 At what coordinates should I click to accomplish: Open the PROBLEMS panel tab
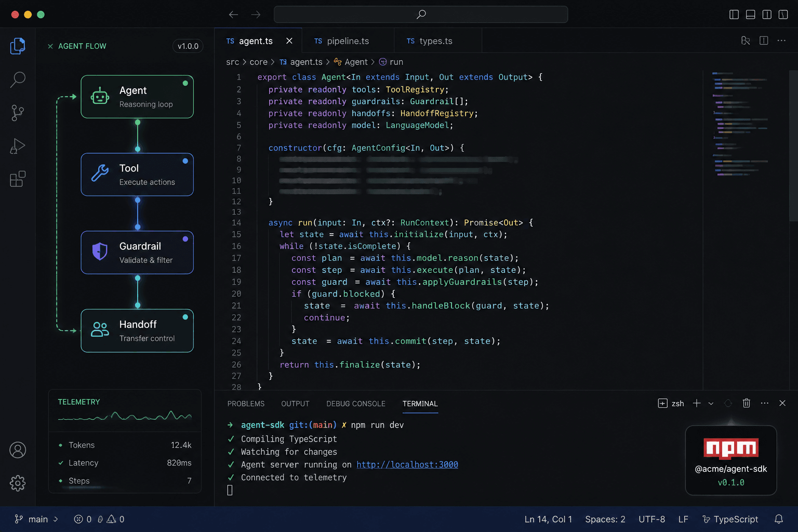click(x=246, y=404)
